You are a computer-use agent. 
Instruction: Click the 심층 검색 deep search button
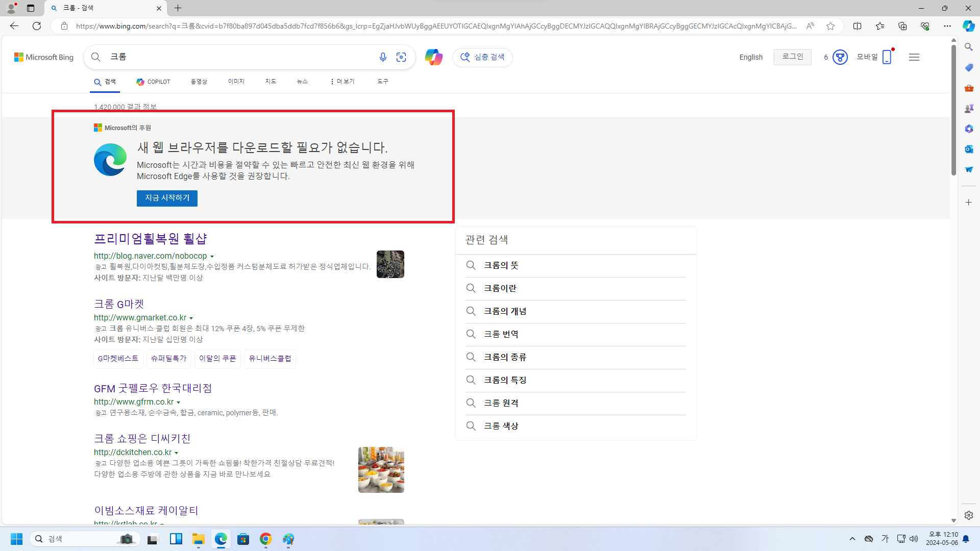[482, 57]
